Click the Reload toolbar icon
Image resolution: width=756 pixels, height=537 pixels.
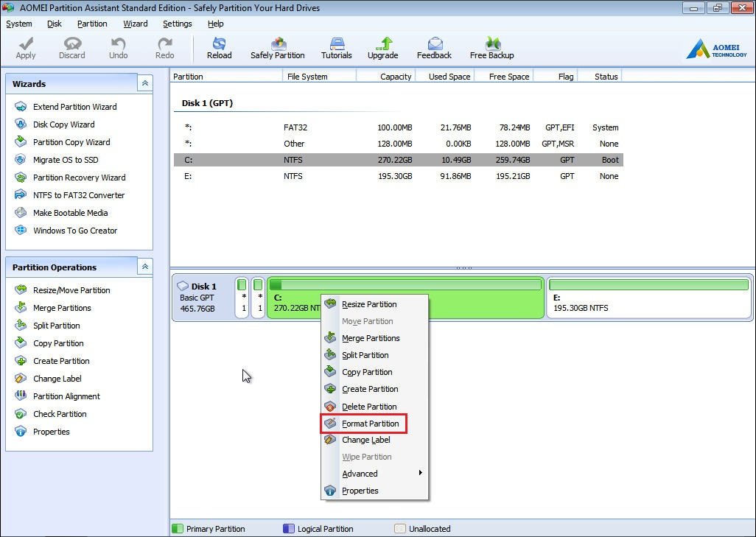[220, 48]
